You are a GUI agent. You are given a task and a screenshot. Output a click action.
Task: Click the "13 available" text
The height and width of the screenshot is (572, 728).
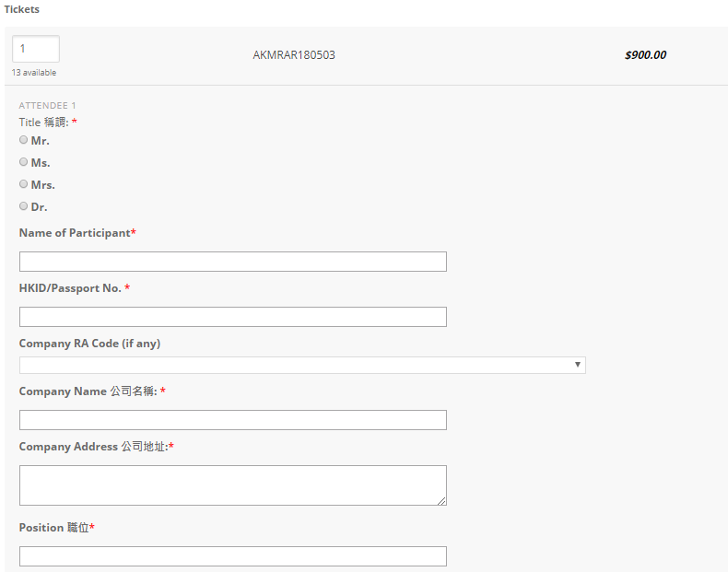tap(34, 73)
